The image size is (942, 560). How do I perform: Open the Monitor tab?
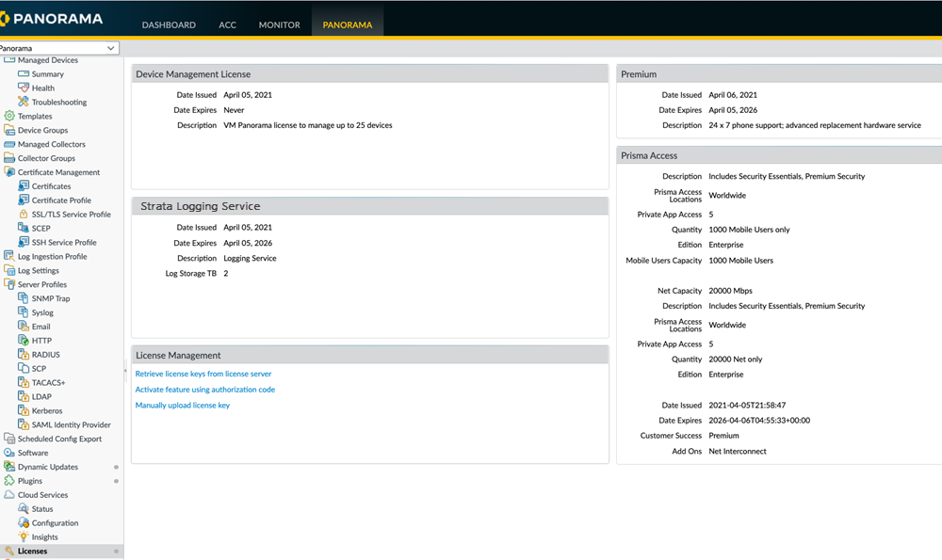[279, 24]
